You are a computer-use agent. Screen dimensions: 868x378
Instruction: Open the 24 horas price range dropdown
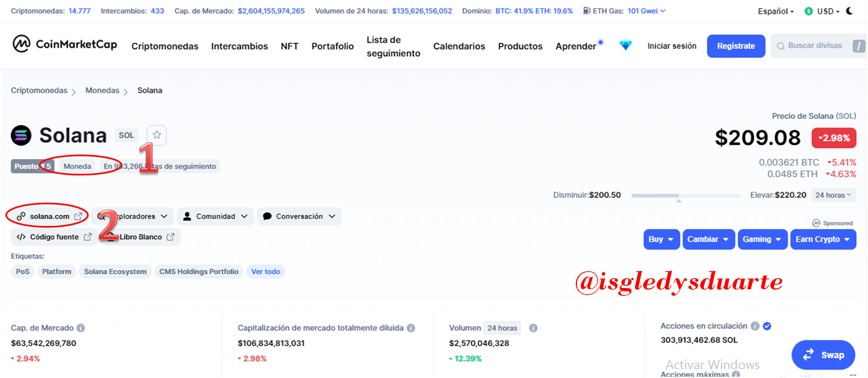coord(834,195)
